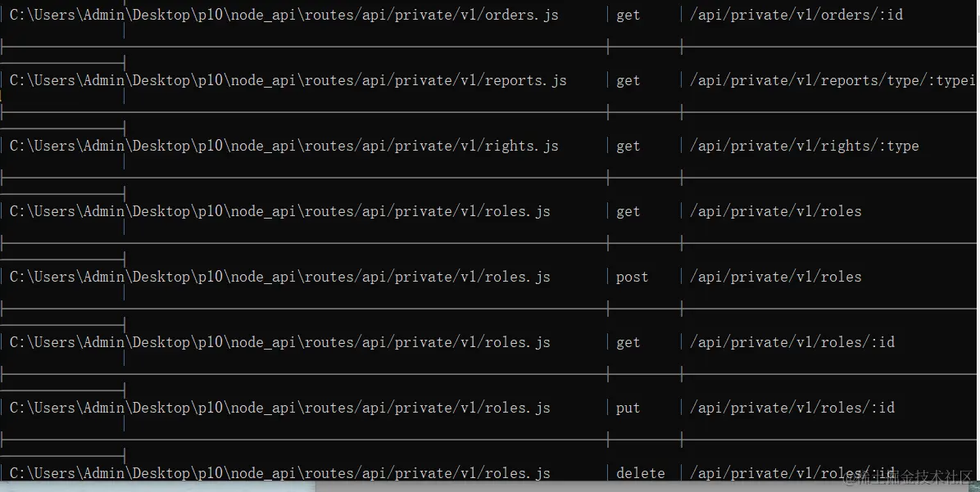Select the 'delete' method text
The image size is (980, 492).
click(640, 473)
